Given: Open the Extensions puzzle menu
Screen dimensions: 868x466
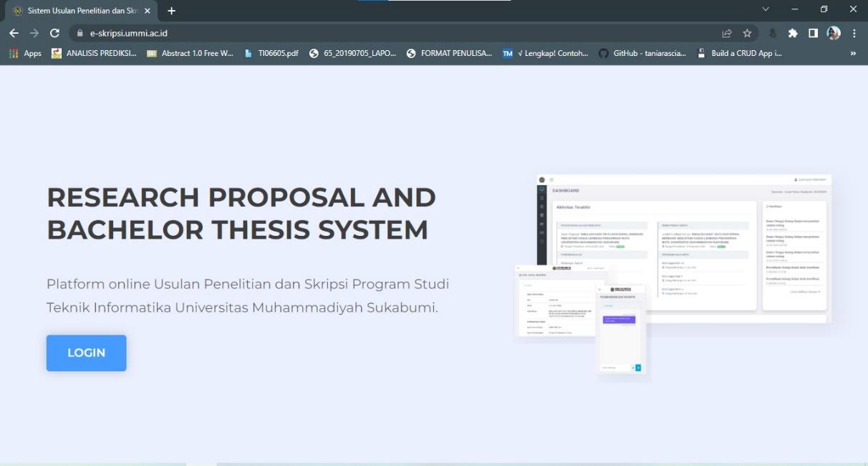Looking at the screenshot, I should pyautogui.click(x=793, y=33).
